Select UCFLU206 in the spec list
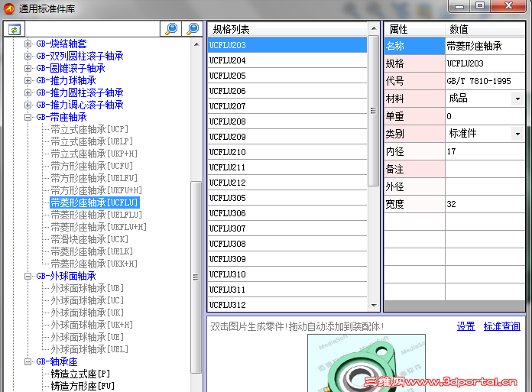 click(x=287, y=91)
